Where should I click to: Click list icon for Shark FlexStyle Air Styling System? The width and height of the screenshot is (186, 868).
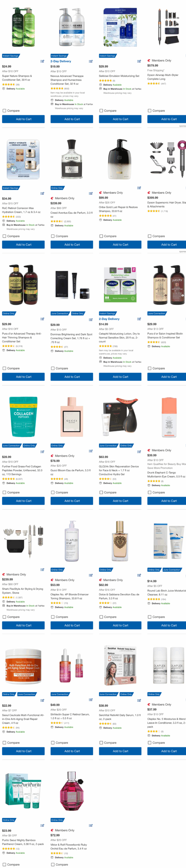pos(42,570)
